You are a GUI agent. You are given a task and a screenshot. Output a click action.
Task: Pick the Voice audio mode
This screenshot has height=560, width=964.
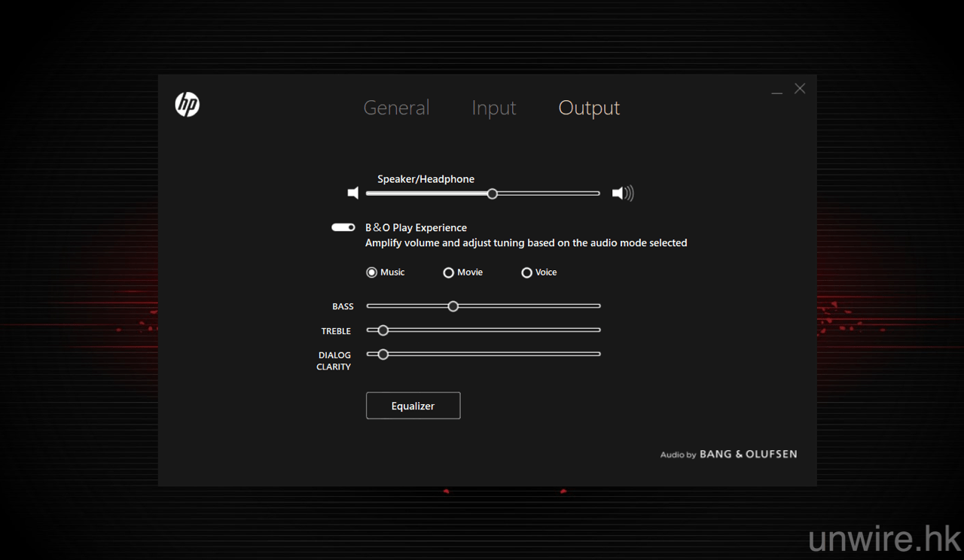pos(526,272)
